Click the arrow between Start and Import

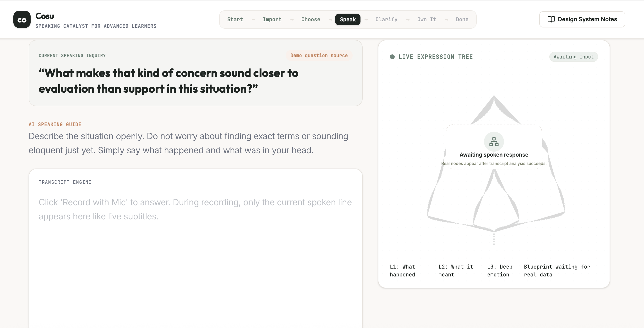pyautogui.click(x=253, y=20)
